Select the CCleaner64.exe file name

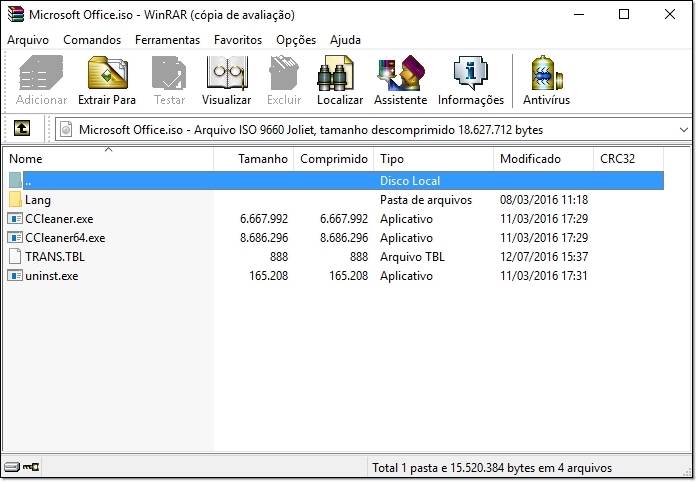click(x=65, y=238)
